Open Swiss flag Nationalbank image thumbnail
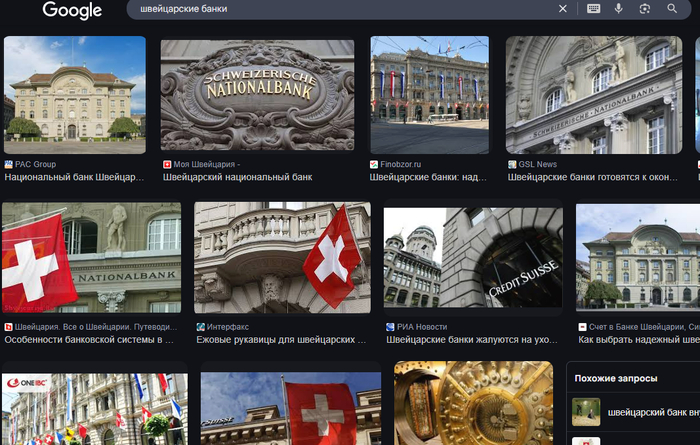Image resolution: width=700 pixels, height=445 pixels. coord(92,258)
